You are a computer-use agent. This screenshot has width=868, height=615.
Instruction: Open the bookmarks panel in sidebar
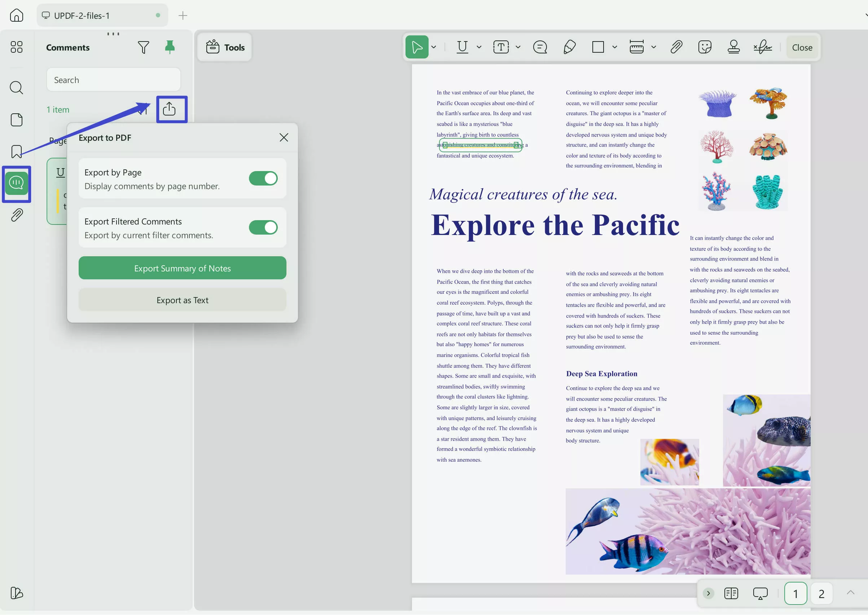click(16, 152)
